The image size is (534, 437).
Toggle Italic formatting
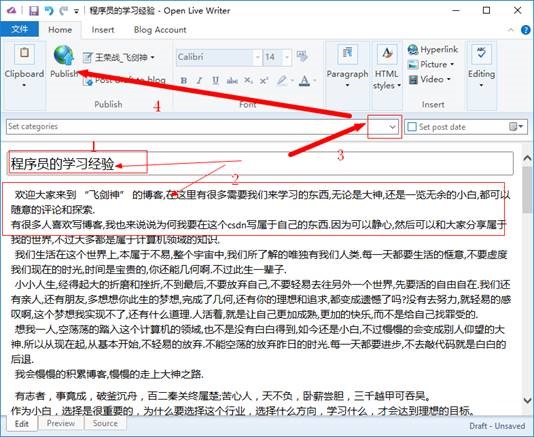200,80
